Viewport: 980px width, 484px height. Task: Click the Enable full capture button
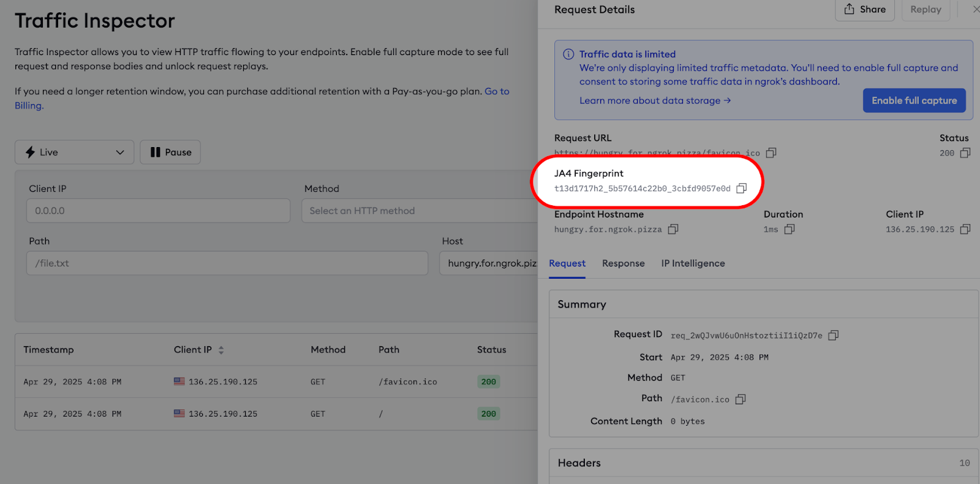coord(914,100)
